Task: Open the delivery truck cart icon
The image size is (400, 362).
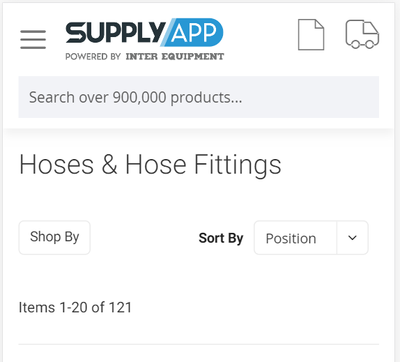Action: [362, 34]
